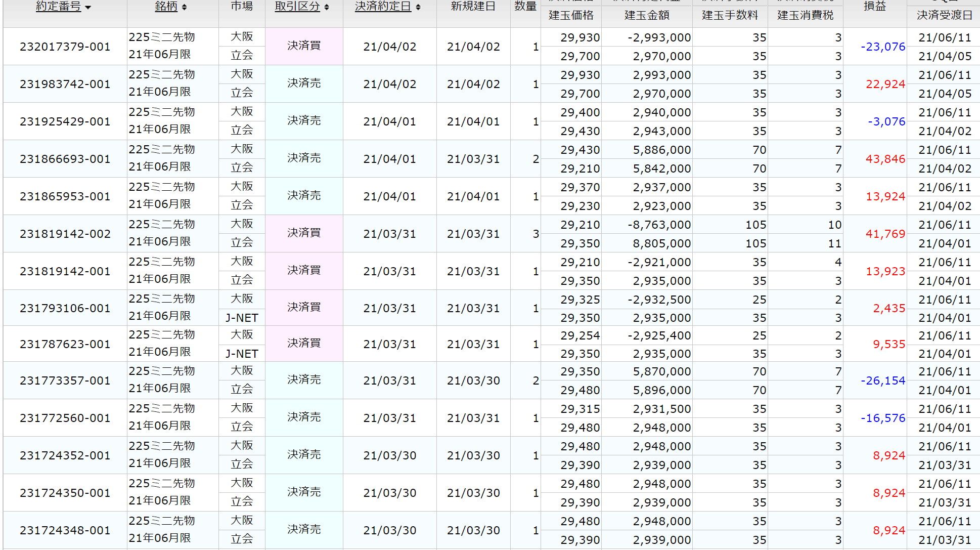The height and width of the screenshot is (550, 980).
Task: Select trade number 231983742-001
Action: (65, 84)
